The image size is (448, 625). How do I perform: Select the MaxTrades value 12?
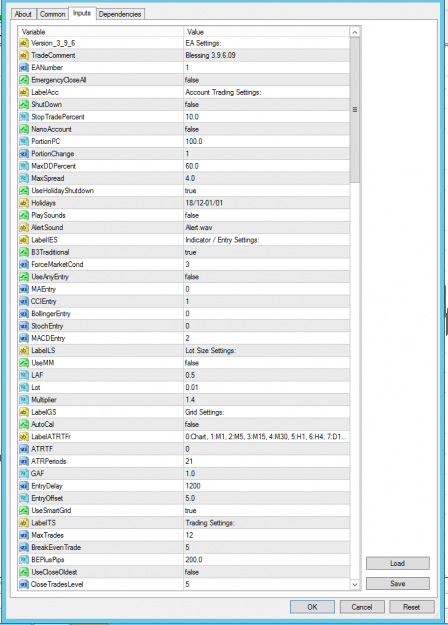click(x=189, y=535)
